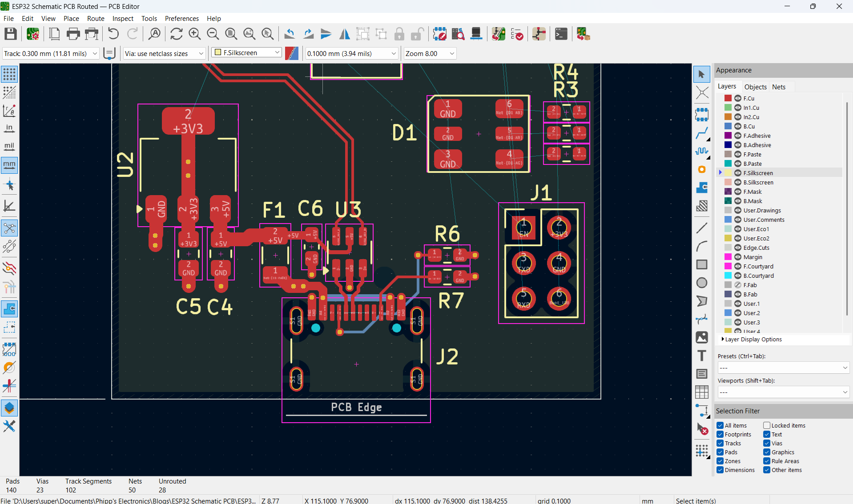This screenshot has width=853, height=504.
Task: Open the Viewports dropdown
Action: tap(783, 392)
